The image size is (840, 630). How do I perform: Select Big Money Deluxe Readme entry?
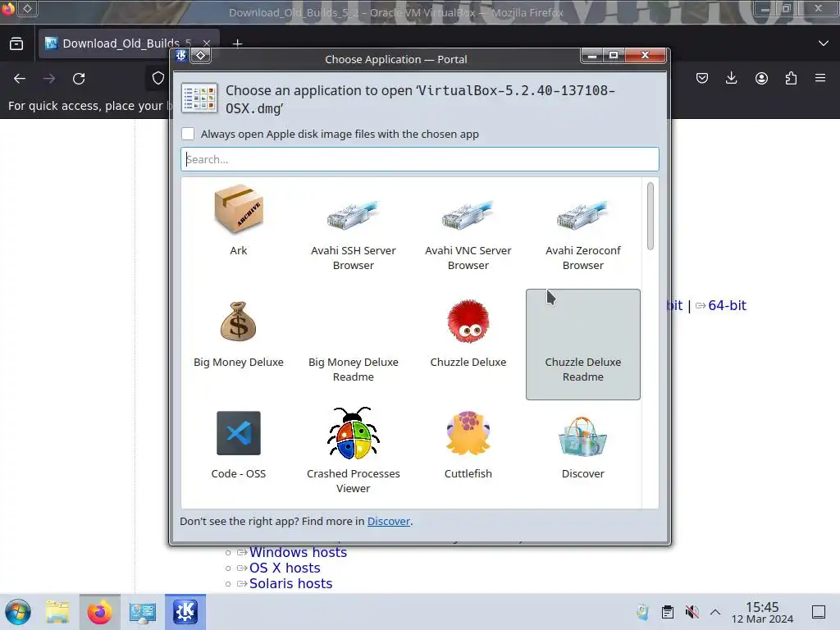(353, 345)
